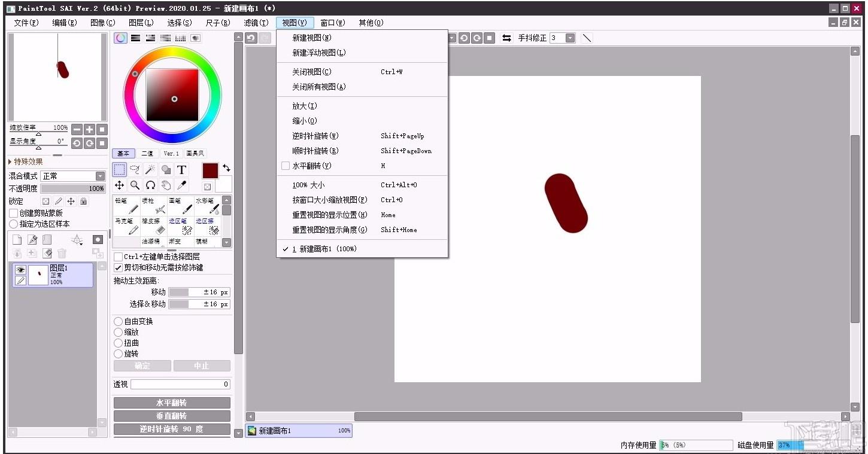
Task: Select the magnifier zoom tool
Action: click(x=135, y=185)
